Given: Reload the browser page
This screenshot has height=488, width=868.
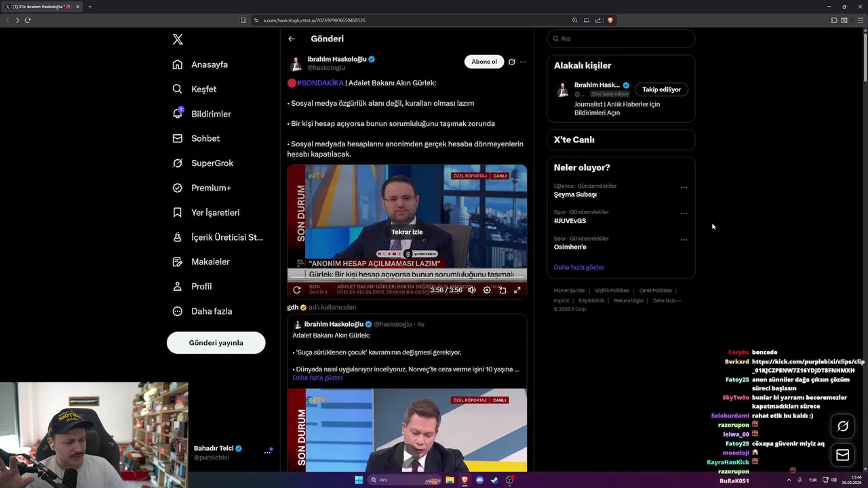Looking at the screenshot, I should click(28, 20).
